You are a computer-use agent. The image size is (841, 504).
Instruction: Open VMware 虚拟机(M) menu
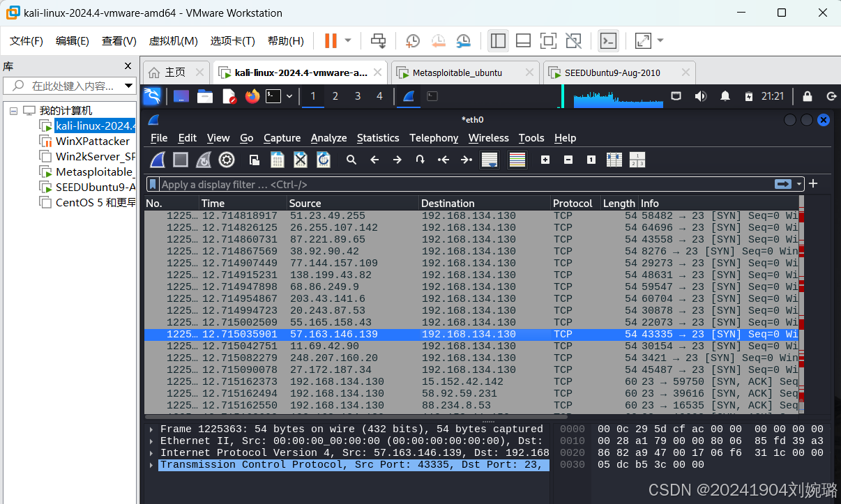[x=173, y=41]
